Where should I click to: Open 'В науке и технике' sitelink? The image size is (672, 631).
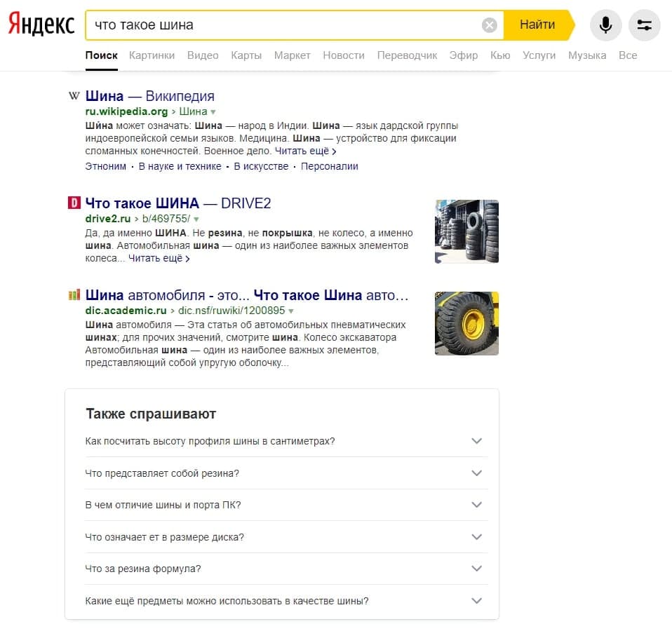pos(180,166)
